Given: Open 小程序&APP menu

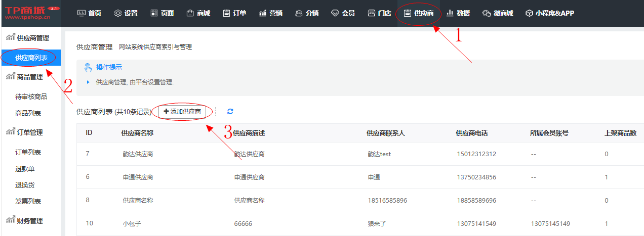Looking at the screenshot, I should coord(549,14).
